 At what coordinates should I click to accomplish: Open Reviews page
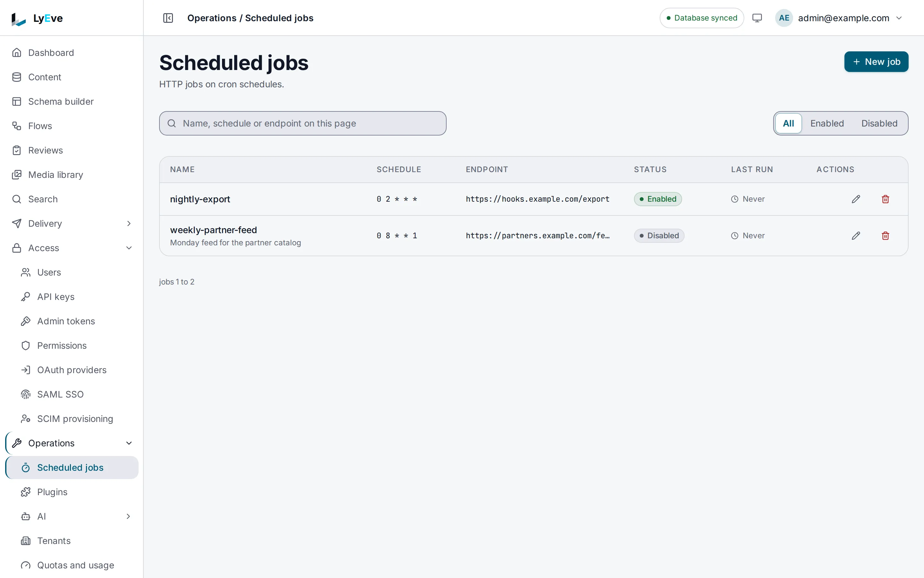pyautogui.click(x=72, y=151)
